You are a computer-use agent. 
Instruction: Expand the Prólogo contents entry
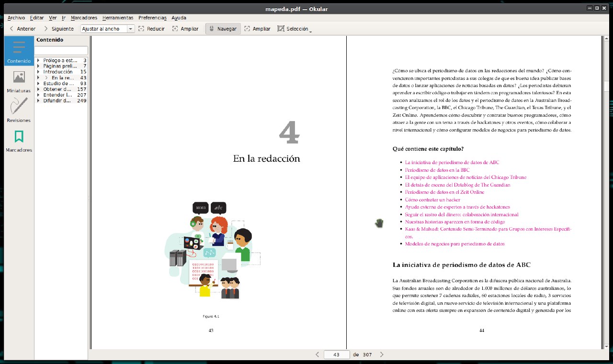tap(38, 60)
